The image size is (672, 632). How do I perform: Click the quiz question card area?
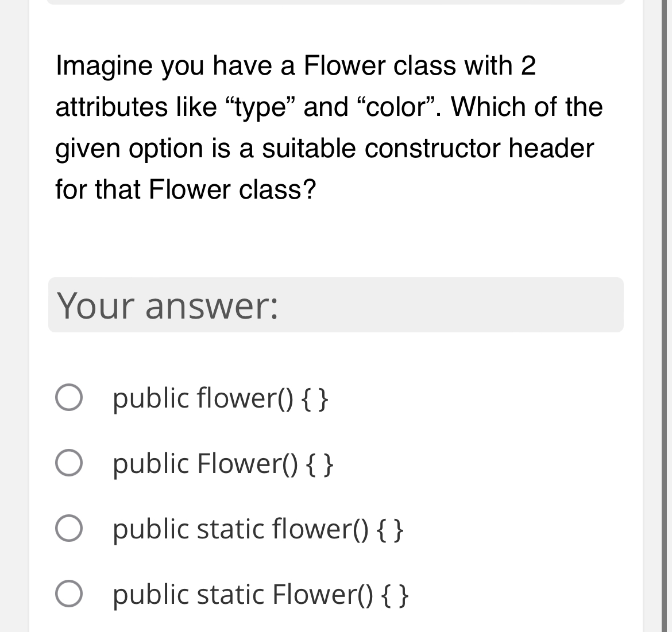pyautogui.click(x=336, y=230)
